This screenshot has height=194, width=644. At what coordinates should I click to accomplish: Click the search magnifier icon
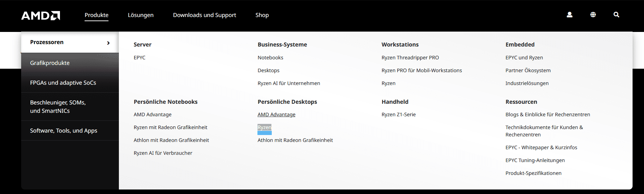coord(616,15)
